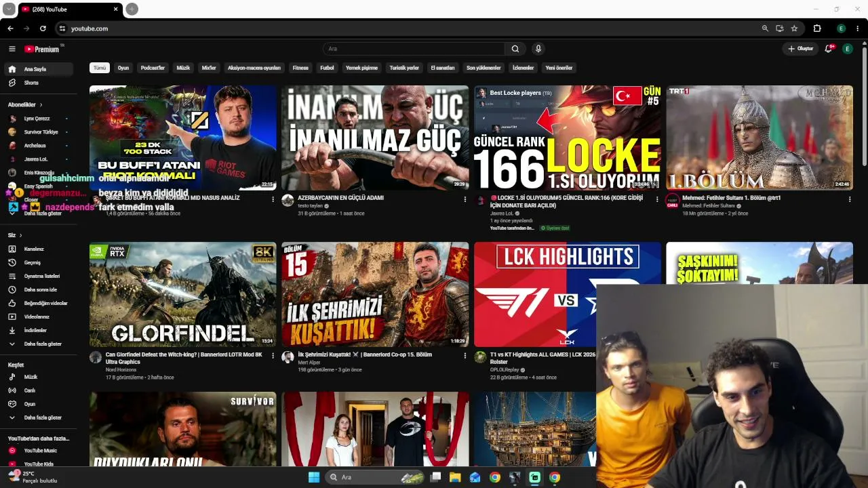Select the Tümü filter chip

pos(100,68)
